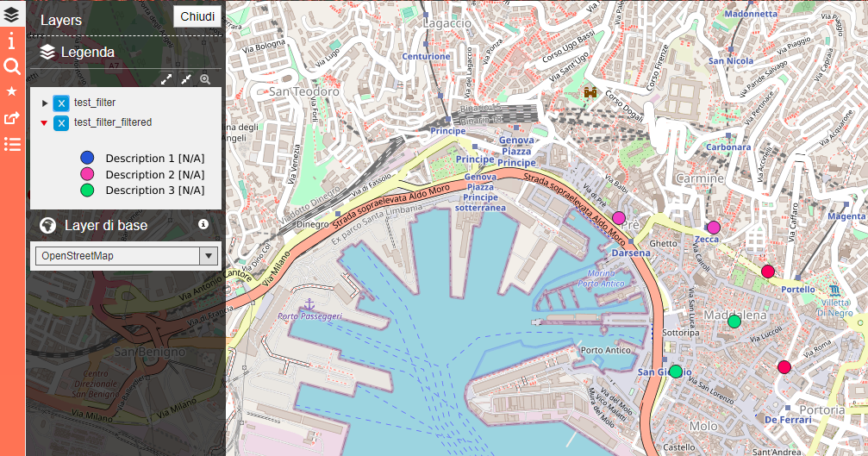
Task: Click the castle icon near Corso Dogali
Action: [590, 92]
